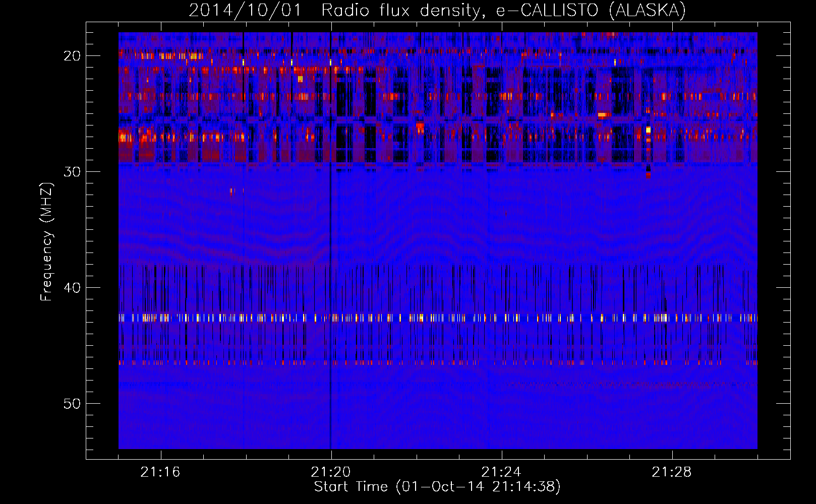Click the plot title "2014/10/01 Radio flux density, e-CALLISTO (ALASKA)"
The image size is (816, 504).
click(x=437, y=10)
